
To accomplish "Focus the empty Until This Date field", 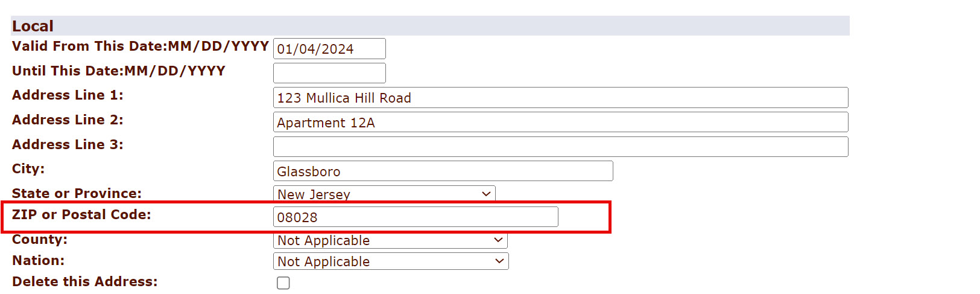I will pyautogui.click(x=329, y=73).
